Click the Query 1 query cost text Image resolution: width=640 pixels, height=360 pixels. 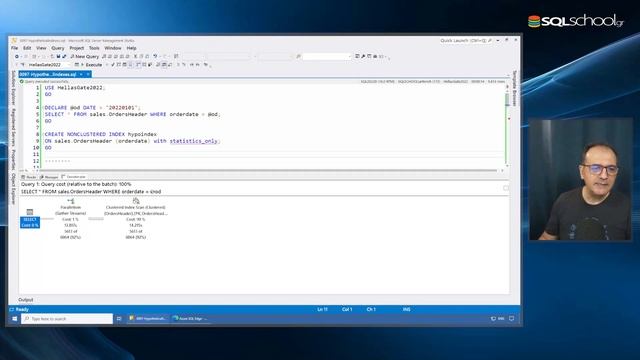[76, 184]
